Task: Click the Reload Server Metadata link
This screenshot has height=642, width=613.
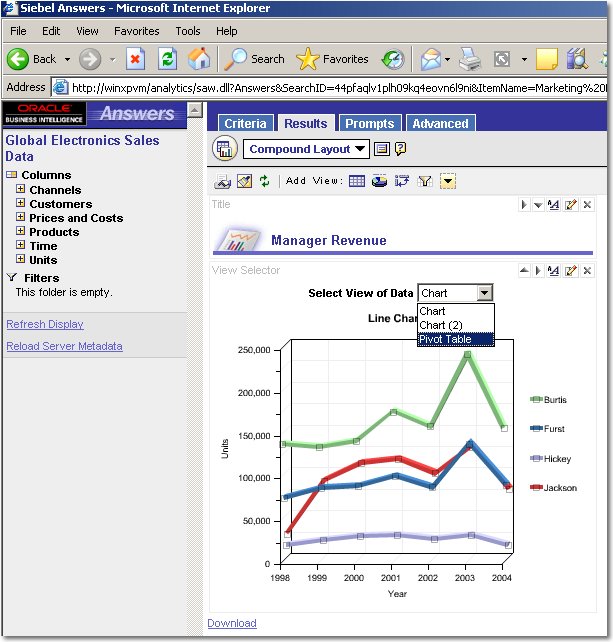Action: pyautogui.click(x=64, y=346)
